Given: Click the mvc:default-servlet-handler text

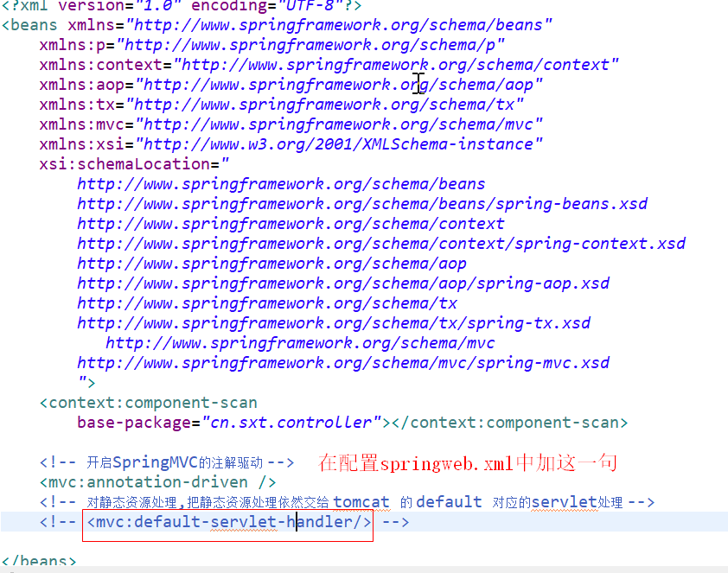Looking at the screenshot, I should point(229,522).
